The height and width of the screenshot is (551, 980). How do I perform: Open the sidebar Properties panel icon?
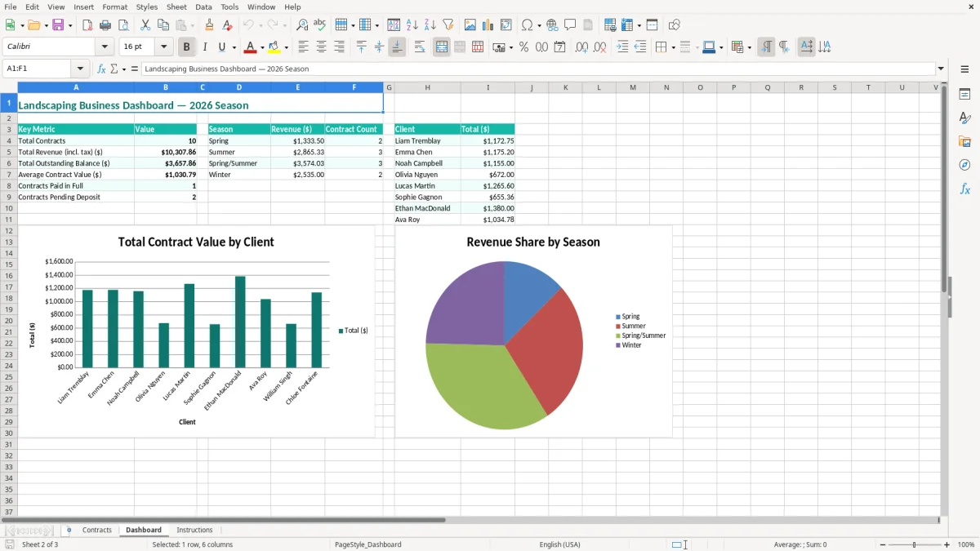tap(964, 95)
